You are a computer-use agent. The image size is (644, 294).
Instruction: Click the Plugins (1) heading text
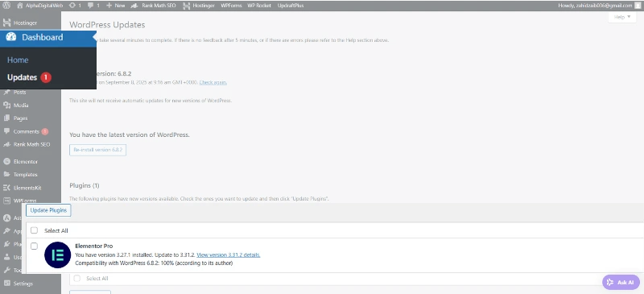pyautogui.click(x=85, y=185)
